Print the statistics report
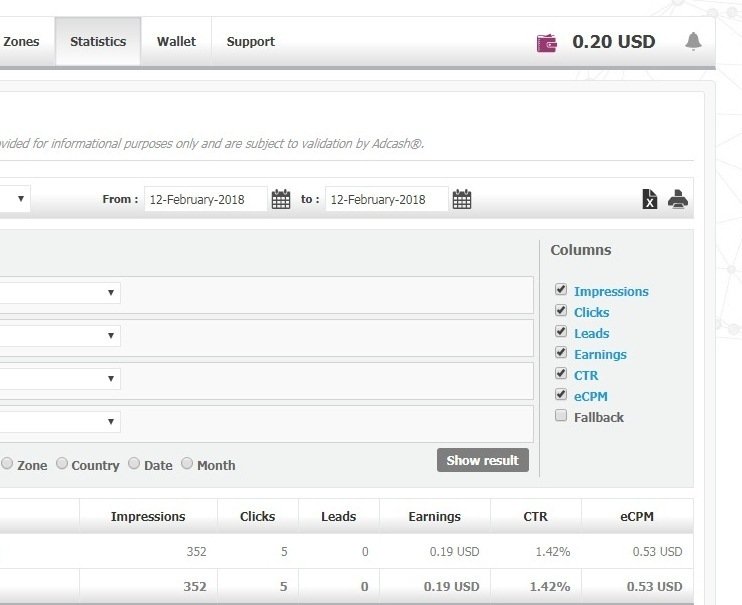Image resolution: width=742 pixels, height=605 pixels. click(x=678, y=199)
